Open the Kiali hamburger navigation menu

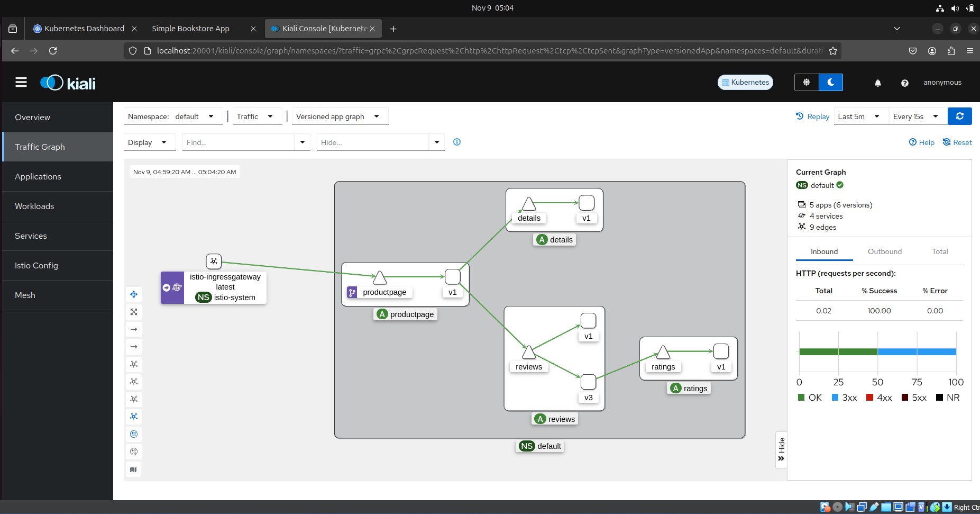(x=21, y=82)
